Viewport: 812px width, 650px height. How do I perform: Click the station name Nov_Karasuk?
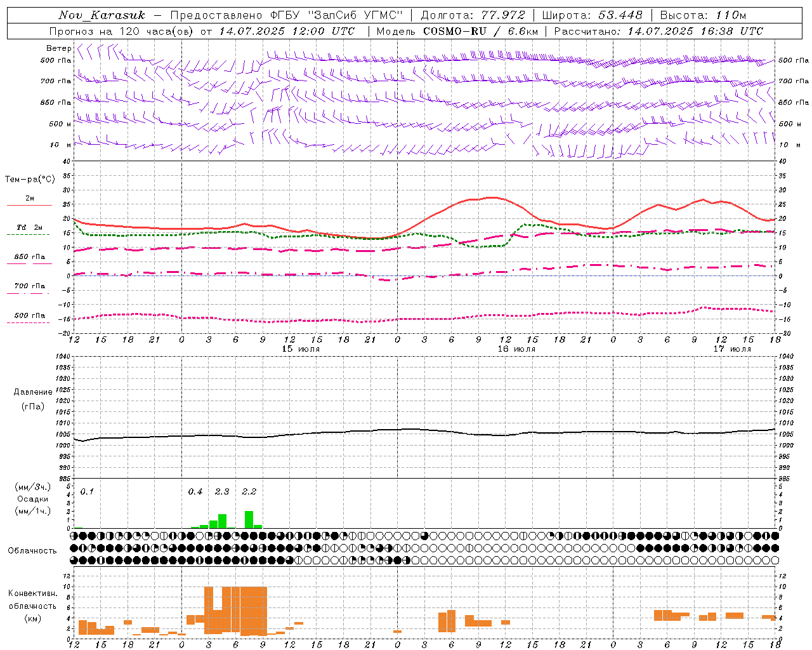point(101,15)
